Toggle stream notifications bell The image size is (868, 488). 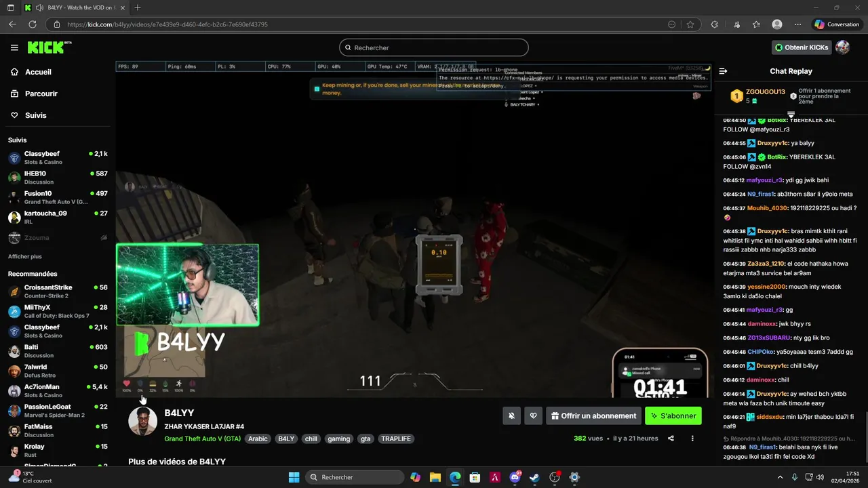coord(511,415)
